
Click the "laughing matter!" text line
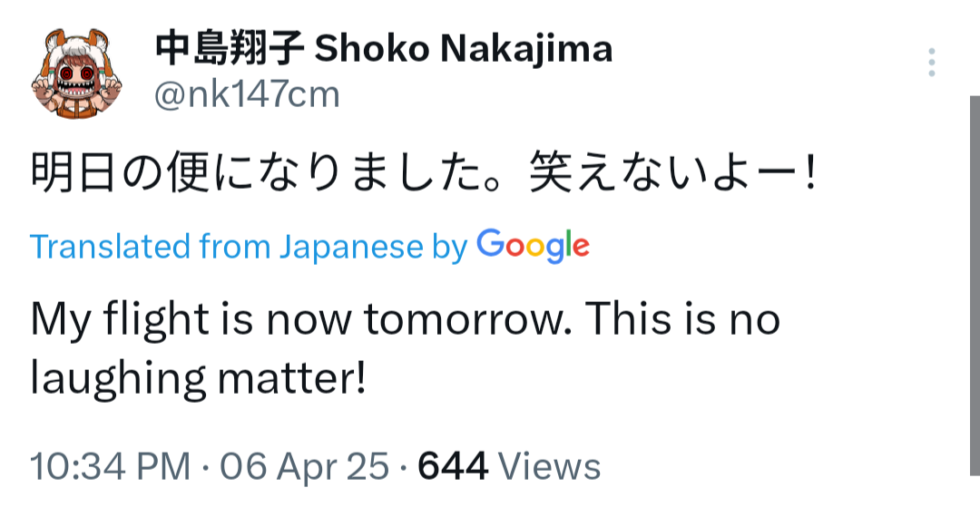198,379
